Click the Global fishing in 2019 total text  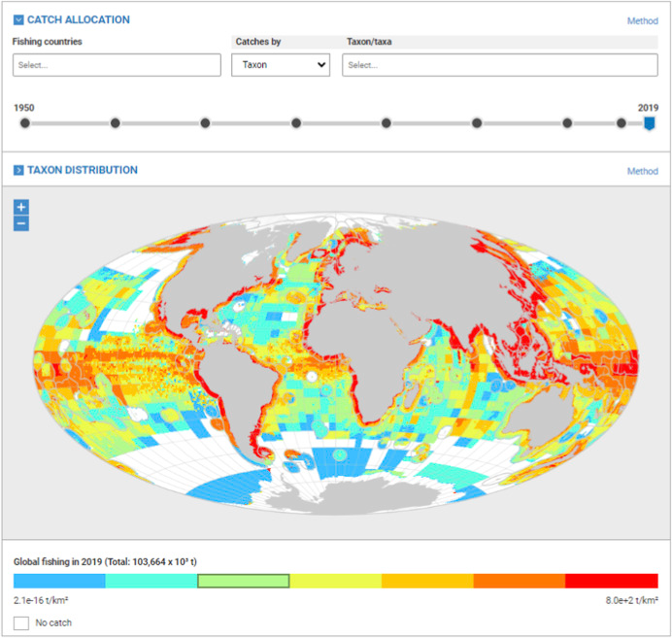click(105, 561)
